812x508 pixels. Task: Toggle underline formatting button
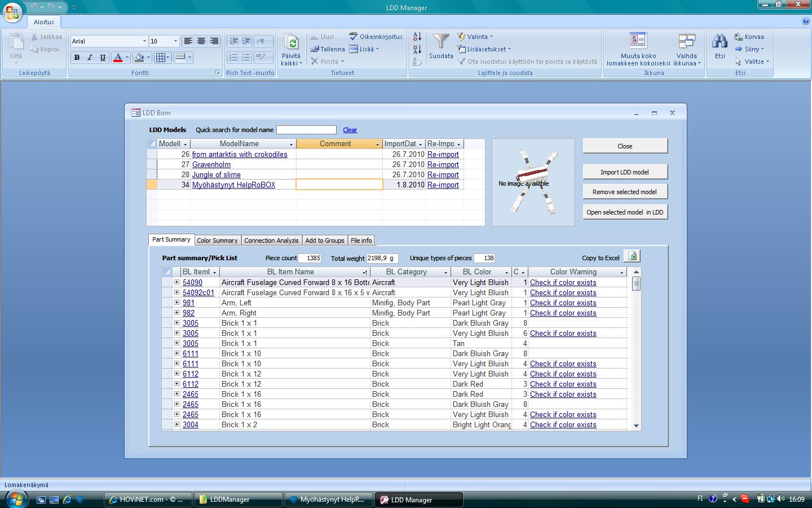[x=103, y=58]
